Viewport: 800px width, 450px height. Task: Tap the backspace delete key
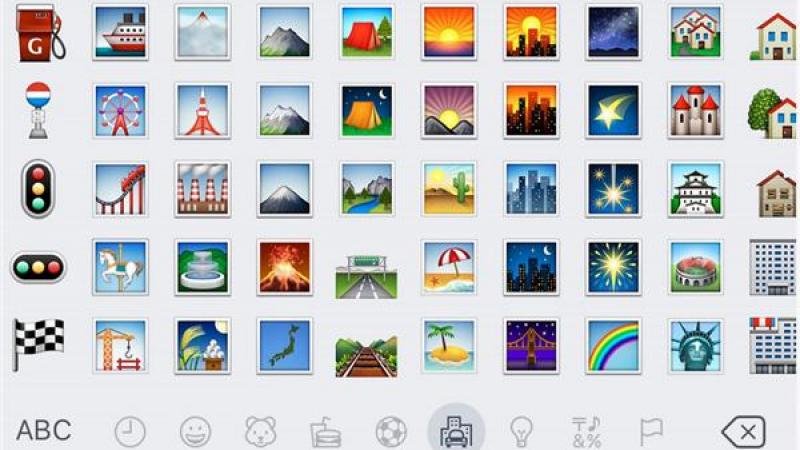click(744, 432)
